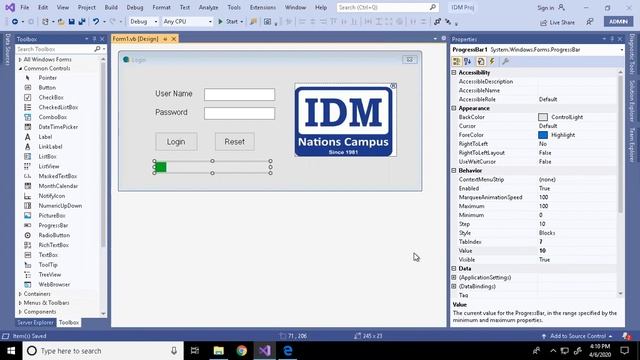Open the Debug menu
Viewport: 640px width, 360px height.
[135, 7]
